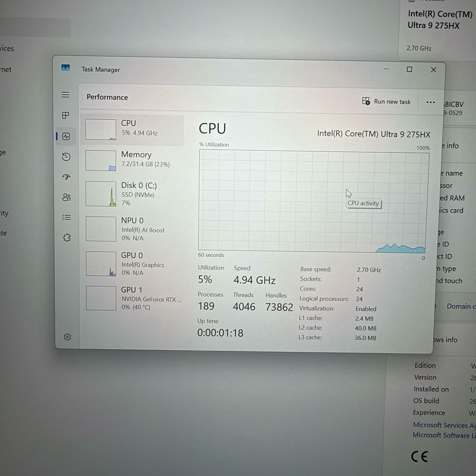Open the Services puzzle-piece sidebar icon
The image size is (476, 476).
click(x=67, y=238)
